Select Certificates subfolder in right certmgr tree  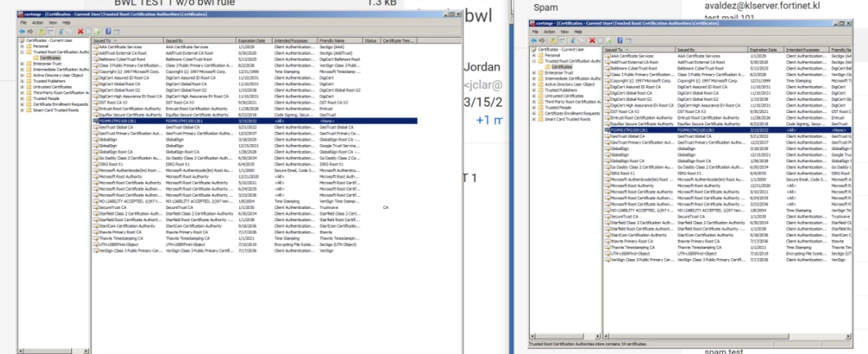pyautogui.click(x=561, y=67)
